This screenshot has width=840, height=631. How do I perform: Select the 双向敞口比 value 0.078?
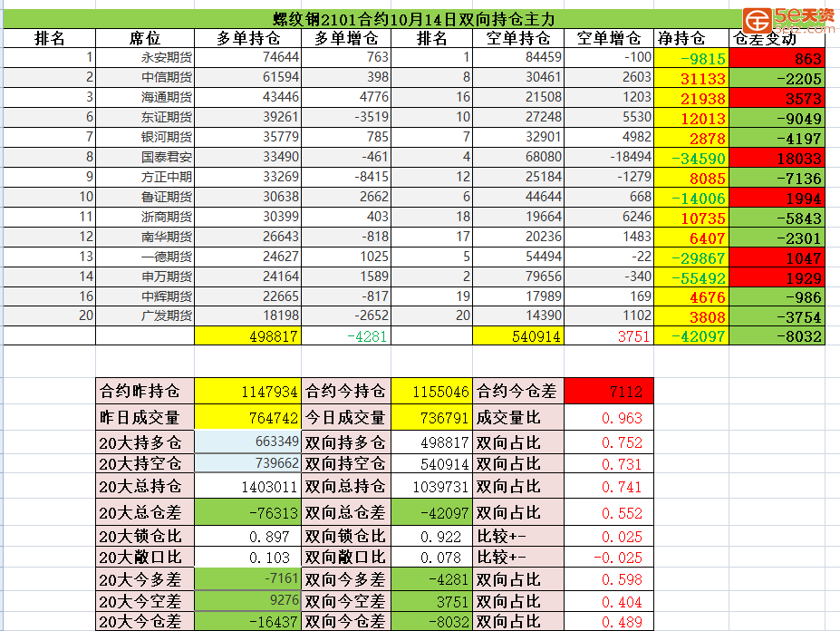[x=432, y=557]
